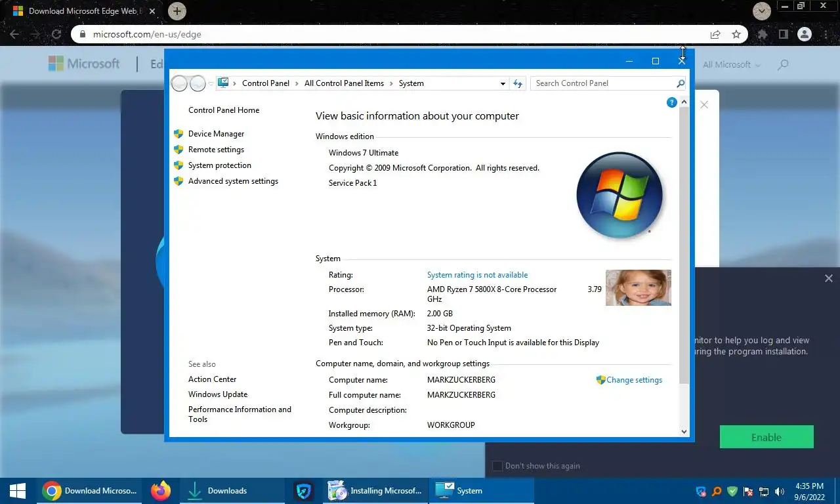840x504 pixels.
Task: Click the help question mark icon
Action: point(671,102)
